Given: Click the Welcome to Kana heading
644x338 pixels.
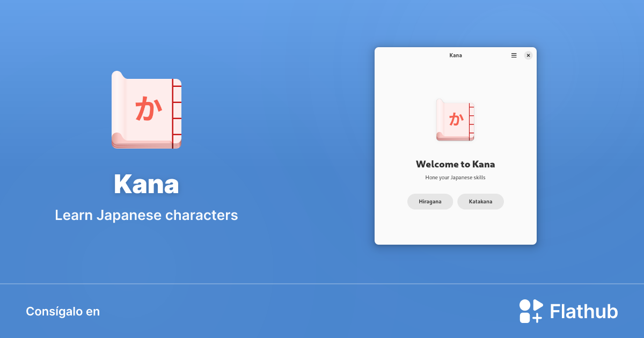Looking at the screenshot, I should (455, 164).
